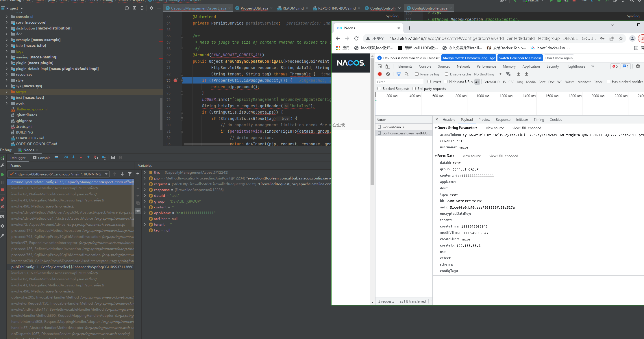Click the Step Into debugger icon
Viewport: 644px width, 339px height.
click(x=73, y=158)
